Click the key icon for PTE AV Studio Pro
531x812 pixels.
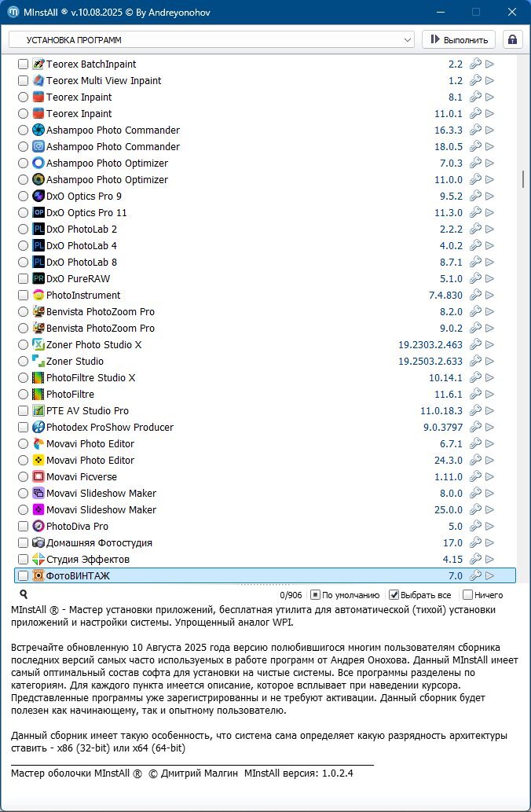pyautogui.click(x=475, y=410)
